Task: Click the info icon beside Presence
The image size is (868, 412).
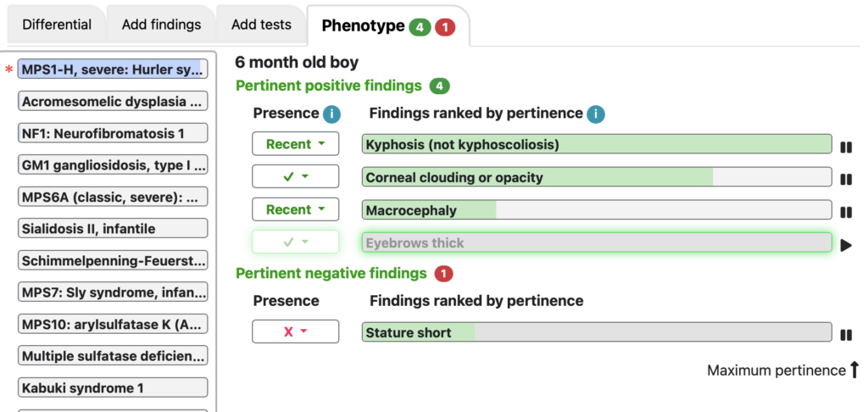Action: (331, 114)
